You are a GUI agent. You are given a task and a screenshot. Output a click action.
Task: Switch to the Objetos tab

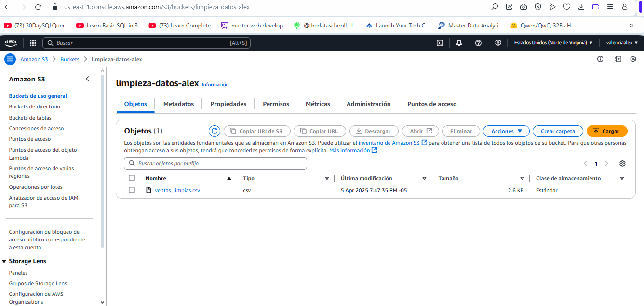coord(135,104)
